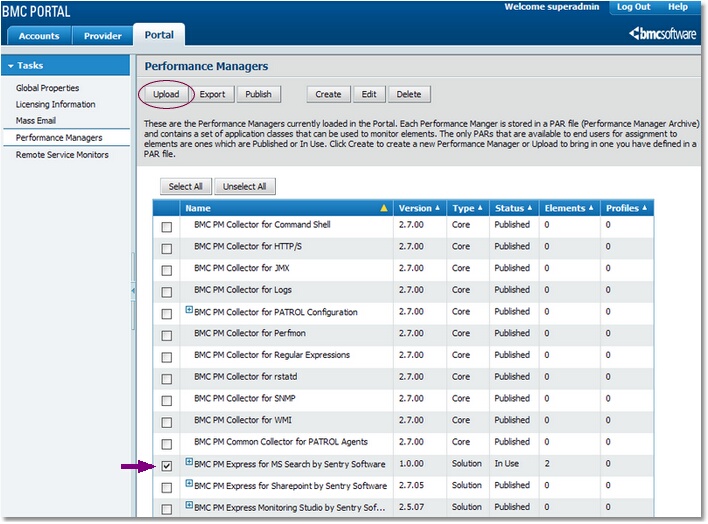Image resolution: width=708 pixels, height=524 pixels.
Task: Sort by Version column arrow
Action: point(437,208)
